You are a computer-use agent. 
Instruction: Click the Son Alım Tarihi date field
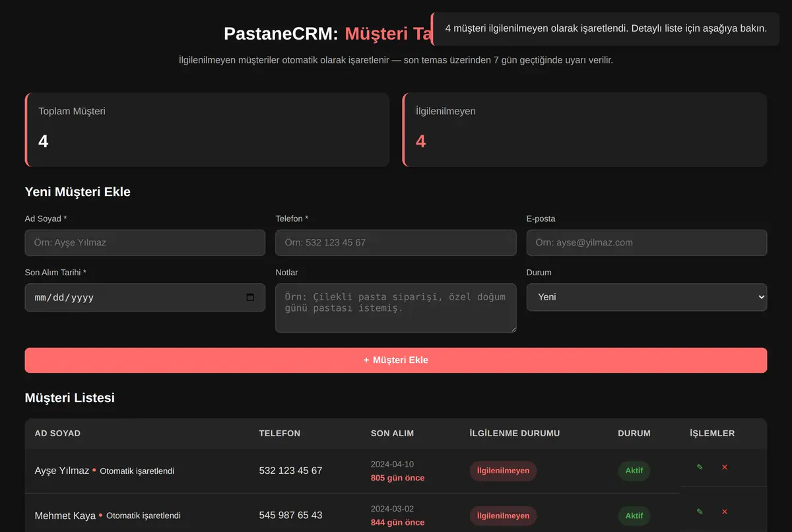[145, 298]
